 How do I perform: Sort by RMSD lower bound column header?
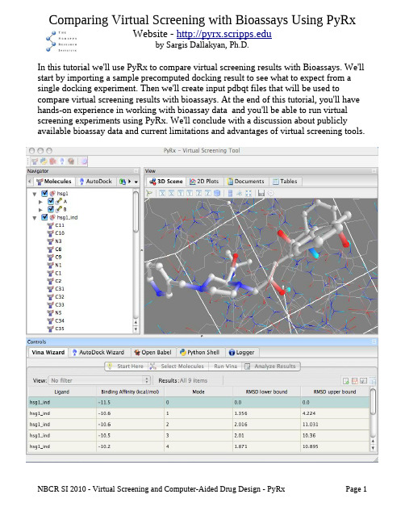(x=266, y=392)
